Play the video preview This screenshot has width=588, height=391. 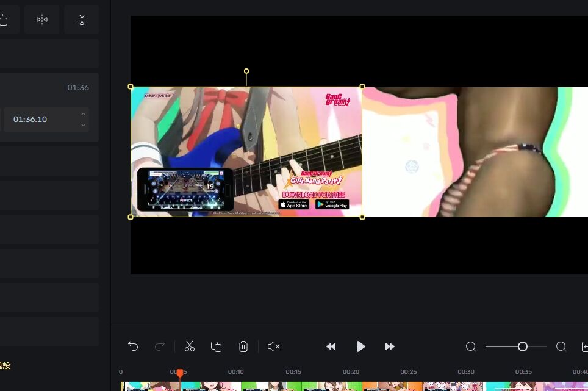[360, 346]
